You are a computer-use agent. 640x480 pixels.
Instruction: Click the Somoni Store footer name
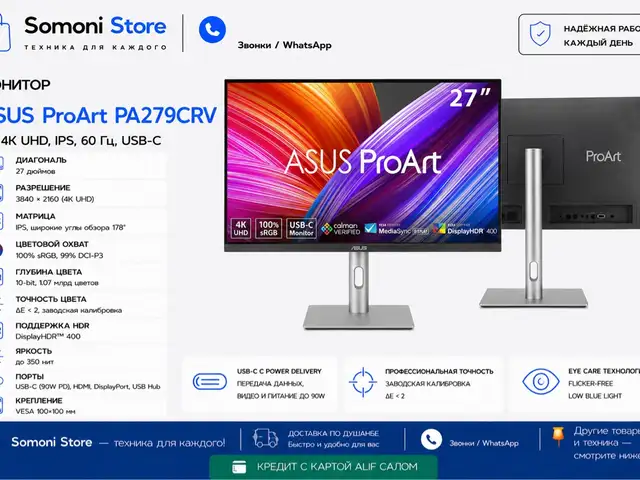51,442
